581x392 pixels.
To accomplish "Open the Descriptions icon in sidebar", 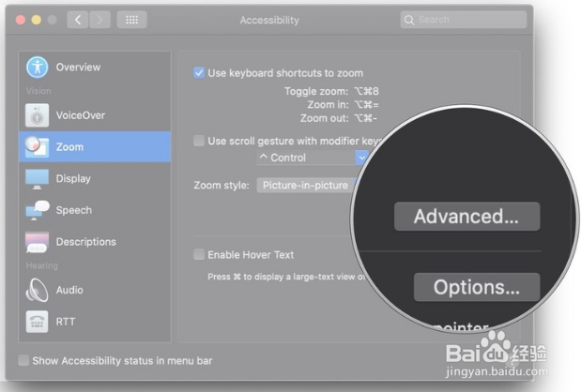I will (x=37, y=242).
